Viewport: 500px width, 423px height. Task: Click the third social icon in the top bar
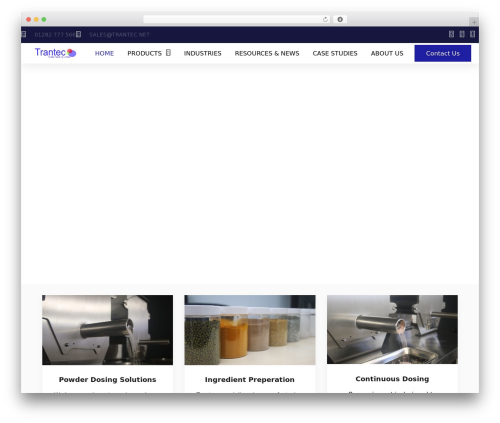point(473,34)
